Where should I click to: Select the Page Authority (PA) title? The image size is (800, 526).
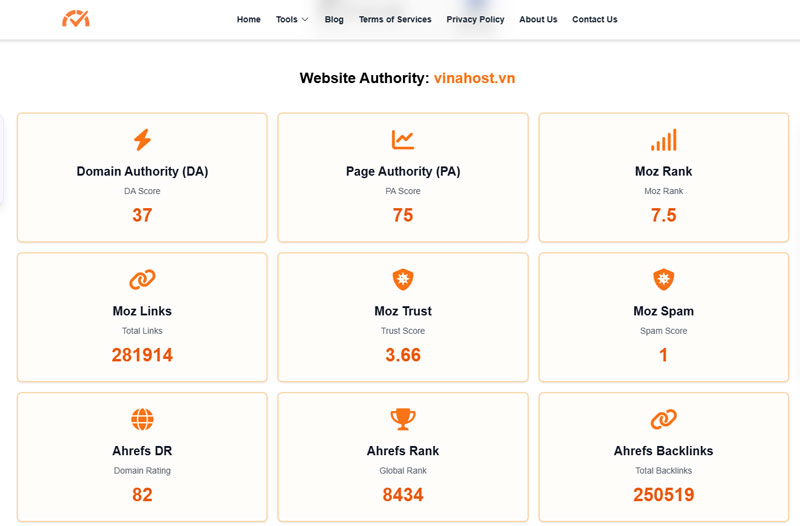coord(403,171)
